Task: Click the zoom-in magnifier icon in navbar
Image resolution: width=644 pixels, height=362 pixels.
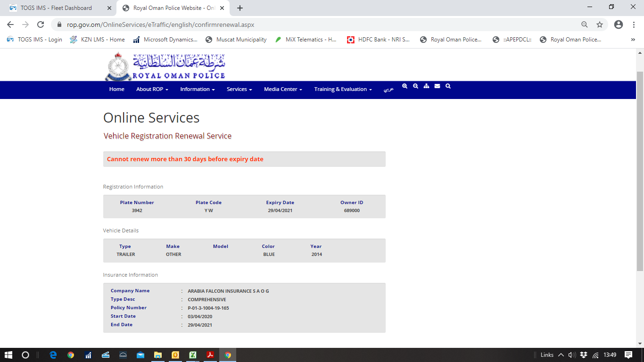Action: 405,86
